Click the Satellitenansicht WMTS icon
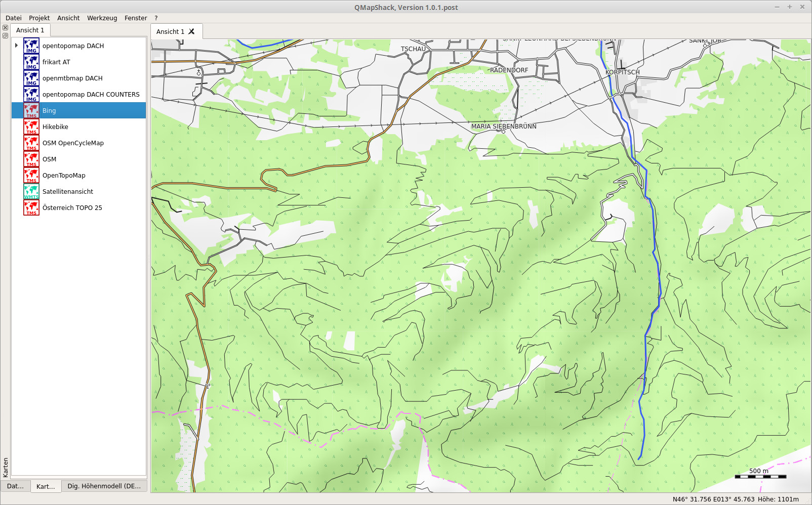The height and width of the screenshot is (505, 812). coord(31,191)
